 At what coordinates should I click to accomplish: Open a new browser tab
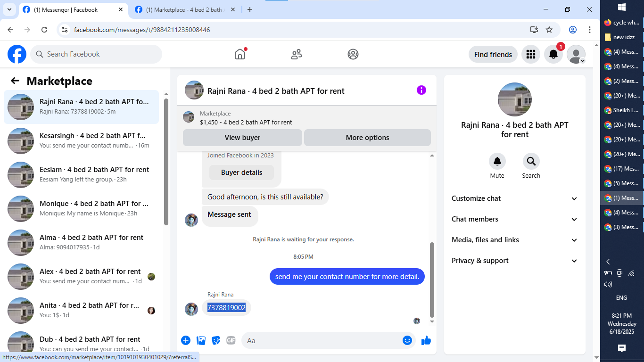(x=250, y=10)
